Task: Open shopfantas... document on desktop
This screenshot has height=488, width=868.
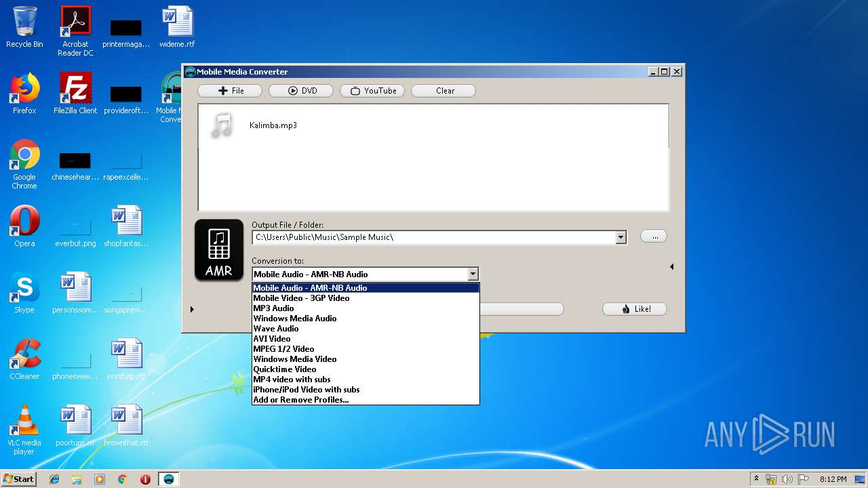Action: [126, 226]
